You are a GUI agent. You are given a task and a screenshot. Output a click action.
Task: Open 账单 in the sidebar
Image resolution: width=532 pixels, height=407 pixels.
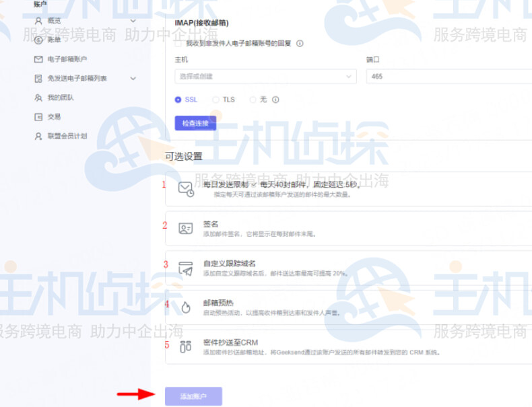click(x=55, y=40)
